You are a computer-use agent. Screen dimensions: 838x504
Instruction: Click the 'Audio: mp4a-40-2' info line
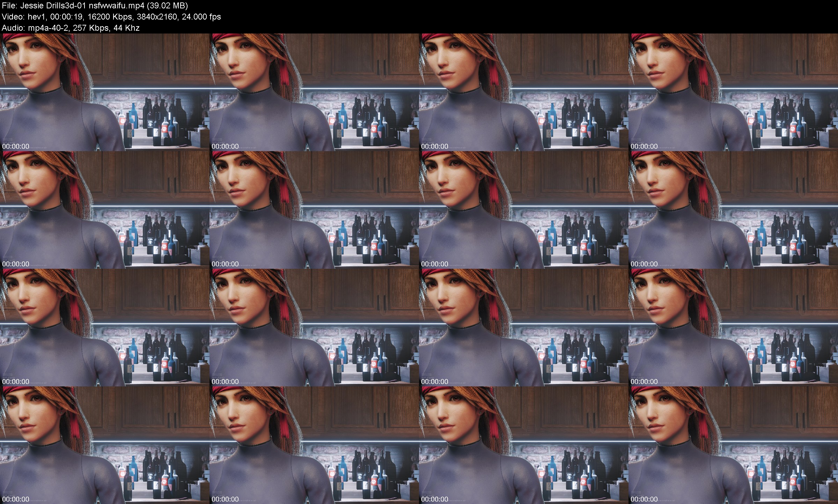(x=71, y=28)
